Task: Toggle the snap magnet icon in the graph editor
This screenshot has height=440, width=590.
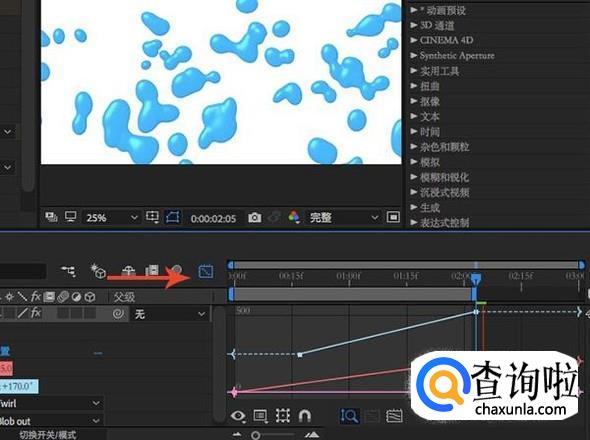Action: click(x=304, y=416)
